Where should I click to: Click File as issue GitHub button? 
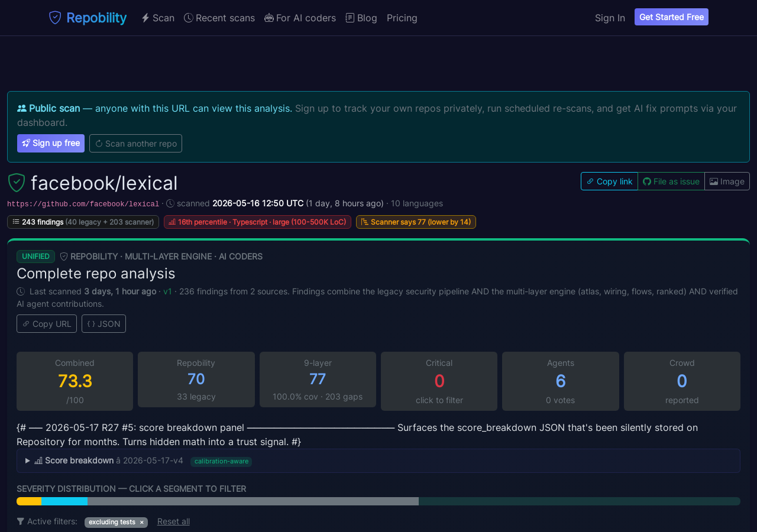coord(671,181)
